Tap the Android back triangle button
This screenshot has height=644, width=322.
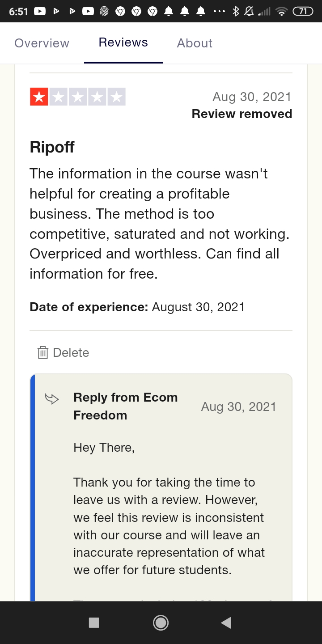coord(226,623)
